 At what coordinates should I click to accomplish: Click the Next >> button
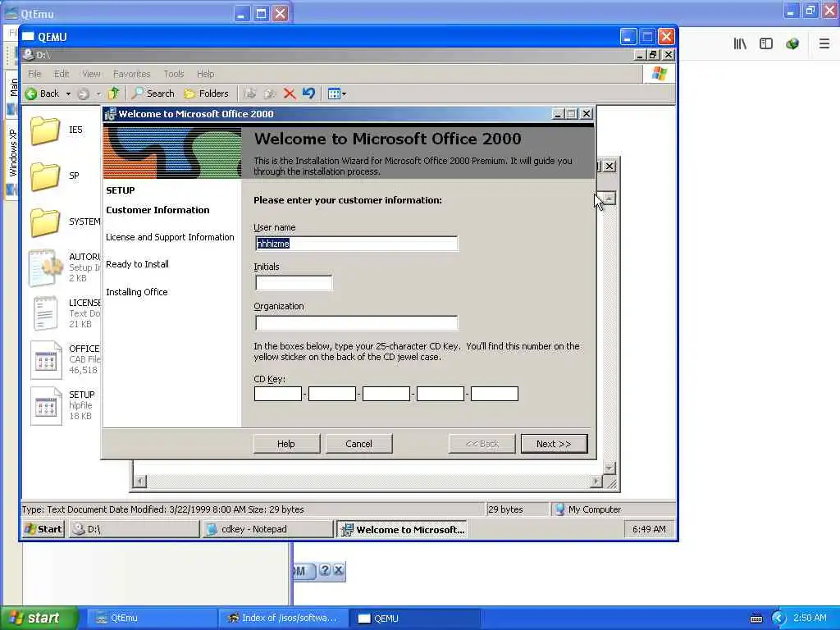point(554,444)
